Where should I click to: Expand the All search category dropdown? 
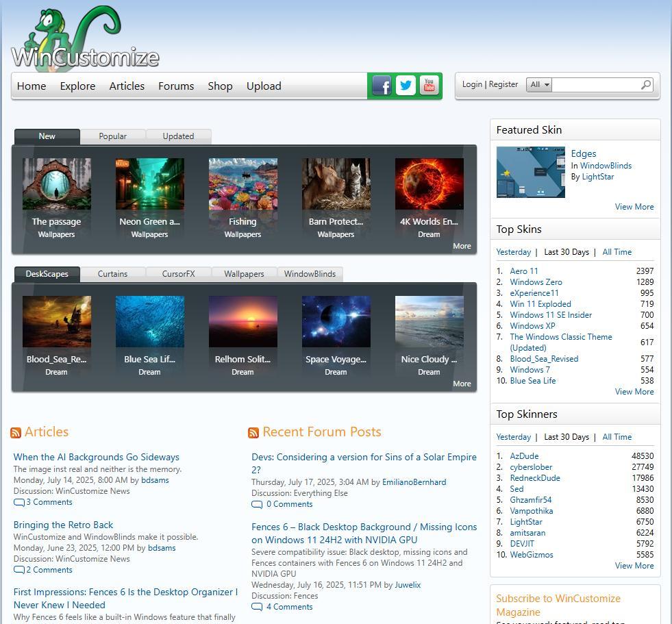point(538,85)
